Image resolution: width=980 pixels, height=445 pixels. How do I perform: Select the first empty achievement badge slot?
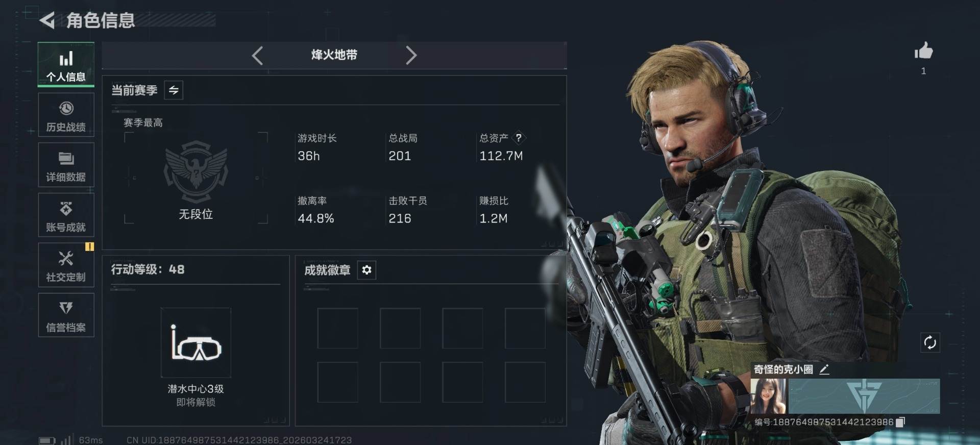point(337,328)
